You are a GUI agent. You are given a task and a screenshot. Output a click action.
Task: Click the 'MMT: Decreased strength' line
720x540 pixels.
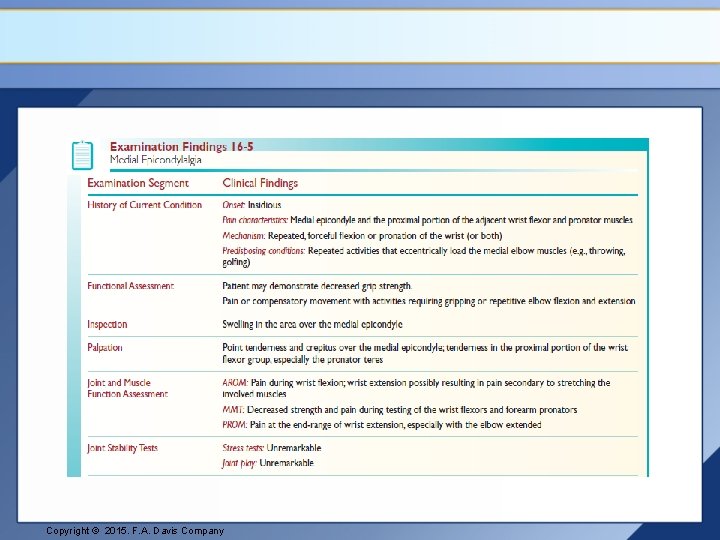399,410
